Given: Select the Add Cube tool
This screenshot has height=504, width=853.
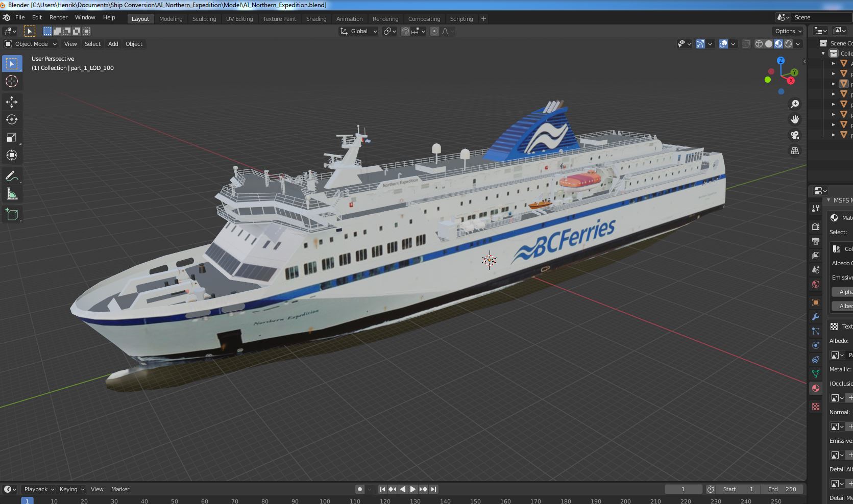Looking at the screenshot, I should 12,215.
